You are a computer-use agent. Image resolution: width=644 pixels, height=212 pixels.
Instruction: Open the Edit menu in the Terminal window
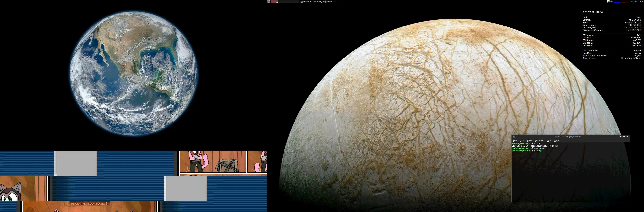click(521, 141)
